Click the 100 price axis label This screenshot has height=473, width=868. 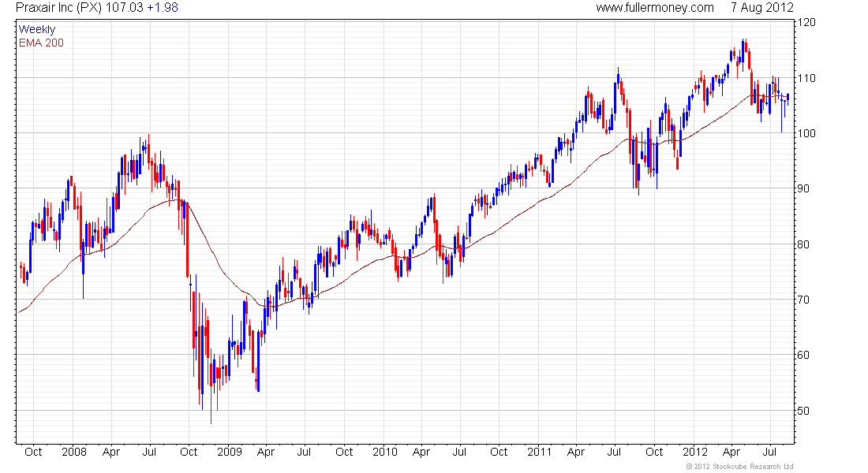point(806,133)
